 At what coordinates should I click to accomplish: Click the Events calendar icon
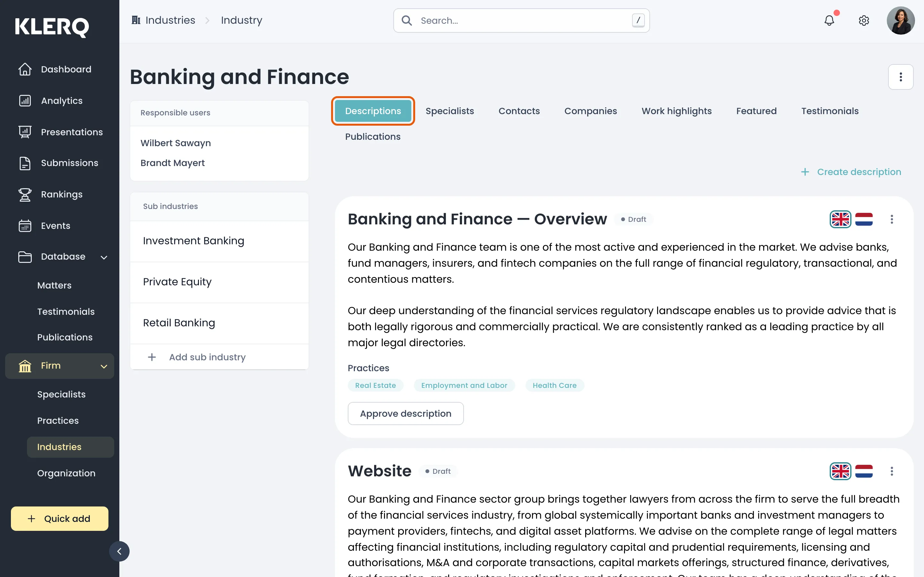pos(25,226)
